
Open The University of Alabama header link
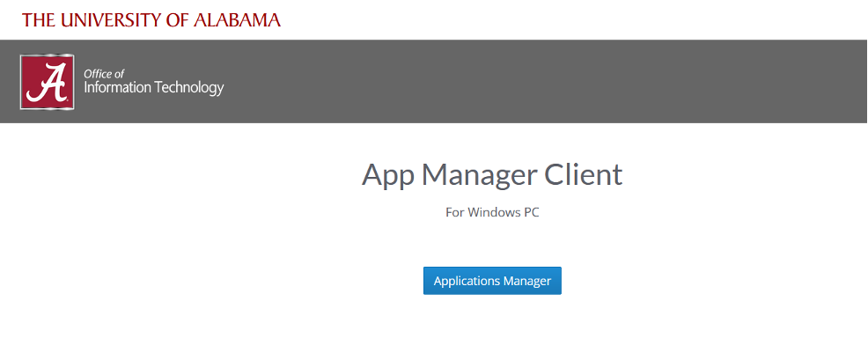click(x=151, y=20)
